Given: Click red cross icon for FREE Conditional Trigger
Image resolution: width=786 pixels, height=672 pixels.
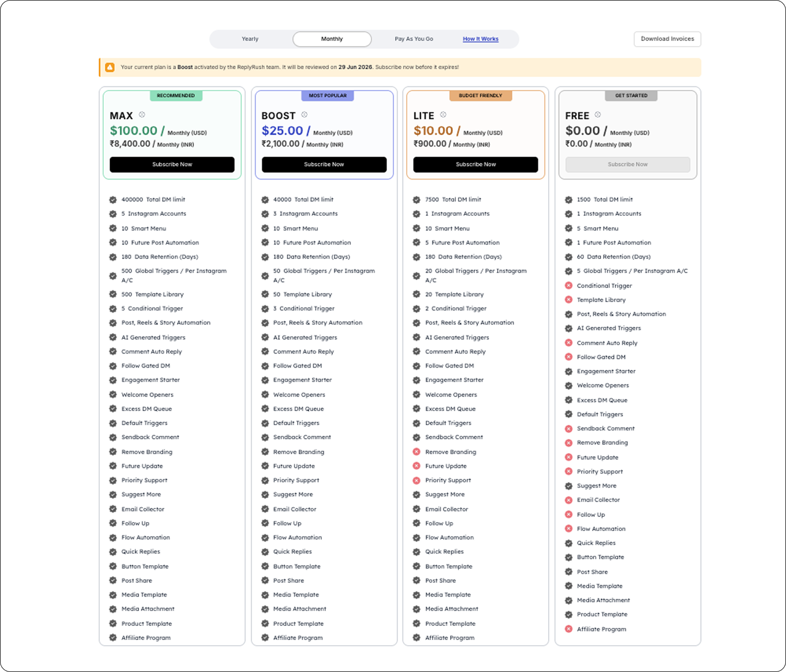Looking at the screenshot, I should coord(569,285).
